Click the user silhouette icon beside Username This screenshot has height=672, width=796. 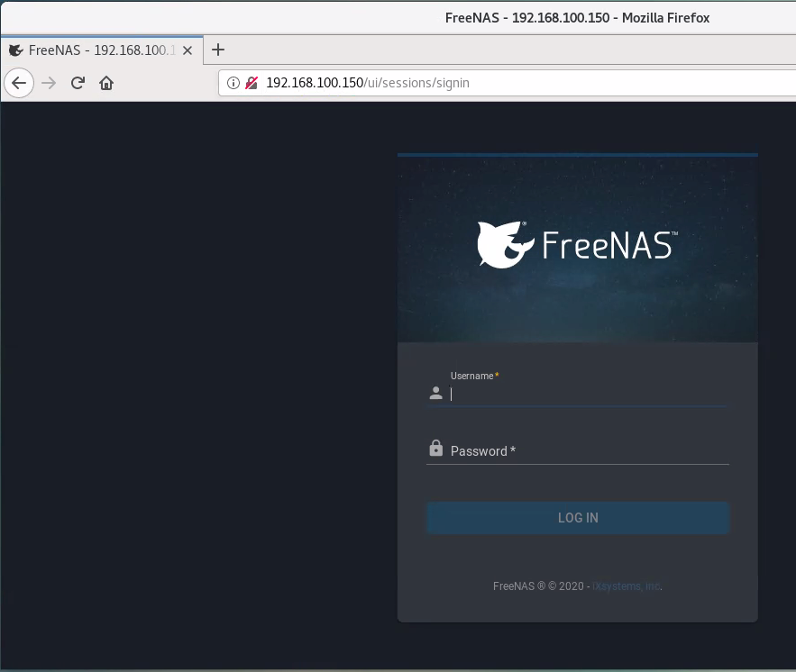[436, 393]
